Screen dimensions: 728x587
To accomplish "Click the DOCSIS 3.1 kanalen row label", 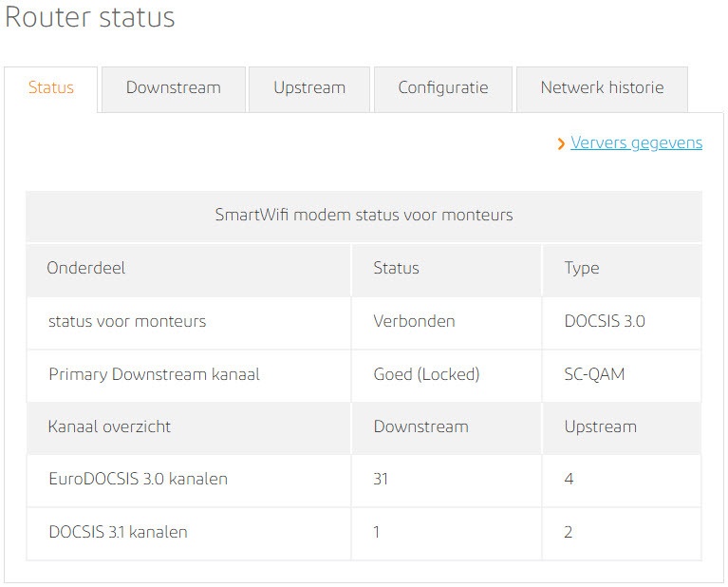I will (118, 532).
